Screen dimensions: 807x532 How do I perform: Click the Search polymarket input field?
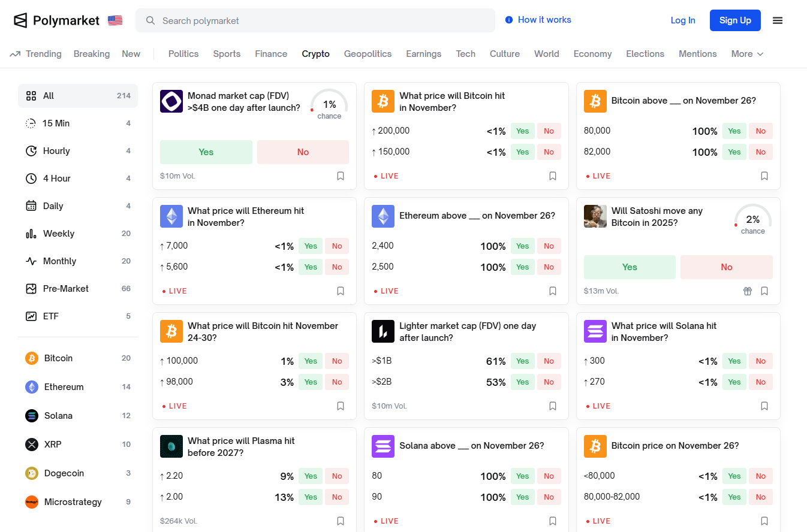click(315, 20)
